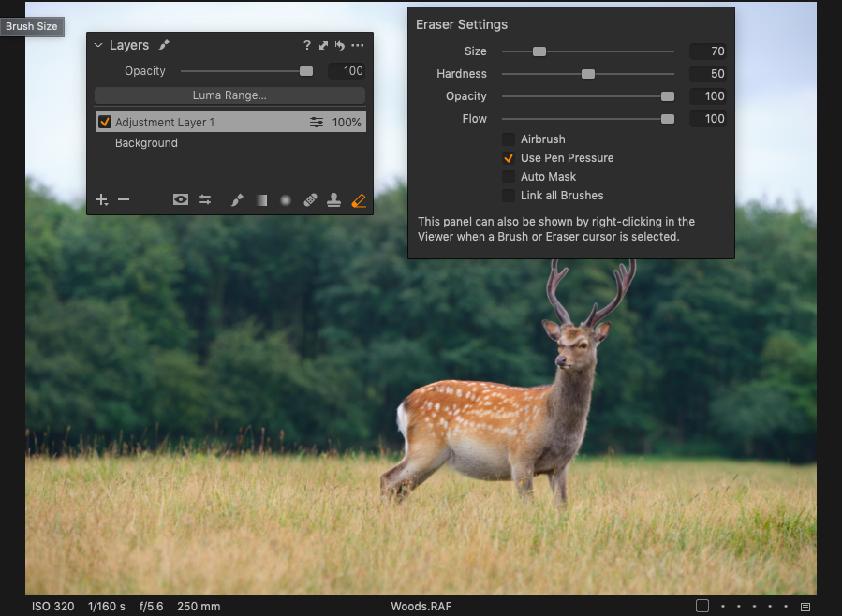Click the 100% value on Adjustment Layer 1

[347, 123]
